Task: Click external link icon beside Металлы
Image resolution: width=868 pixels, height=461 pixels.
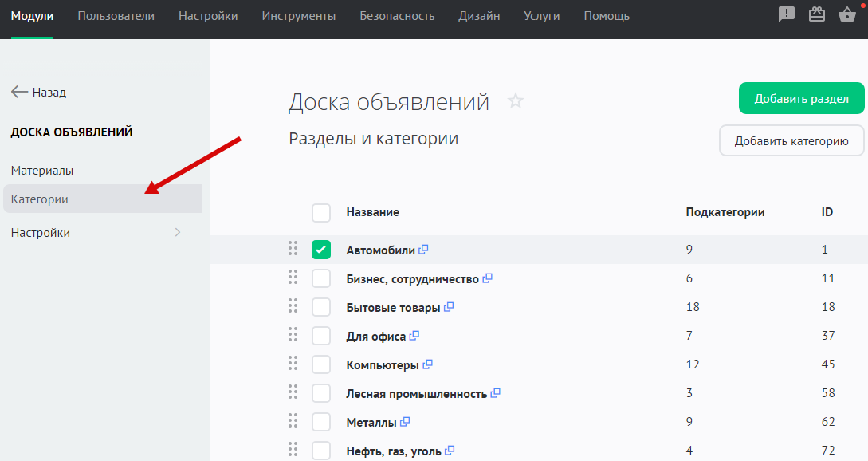Action: [405, 422]
